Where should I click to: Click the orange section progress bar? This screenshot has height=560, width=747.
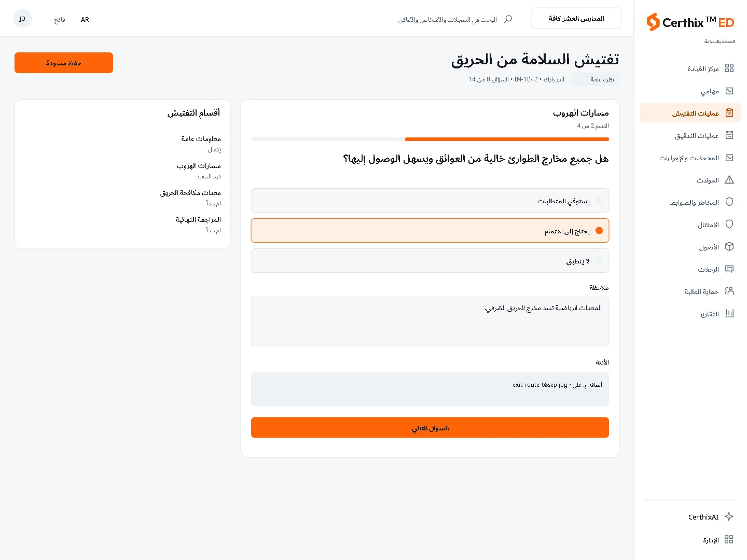point(507,139)
